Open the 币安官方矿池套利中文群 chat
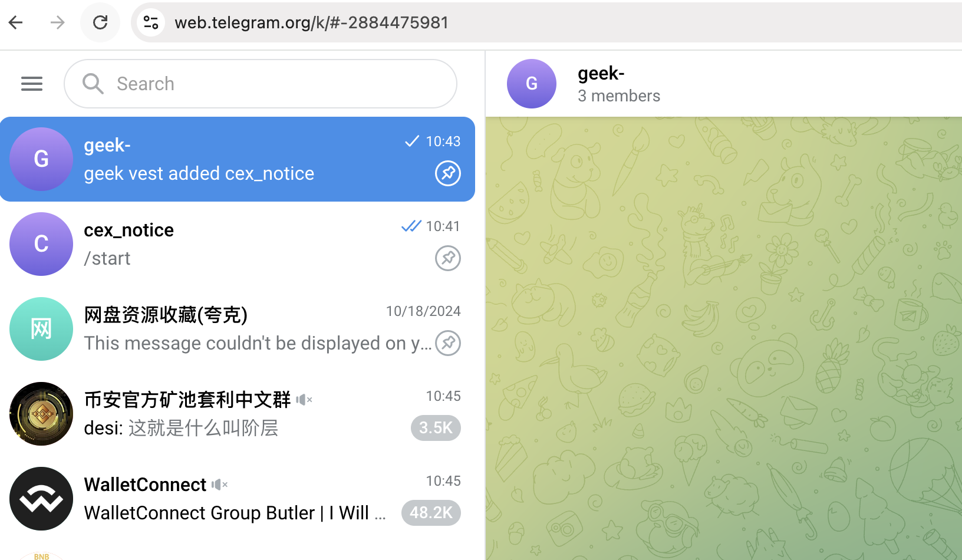This screenshot has width=962, height=560. click(236, 414)
